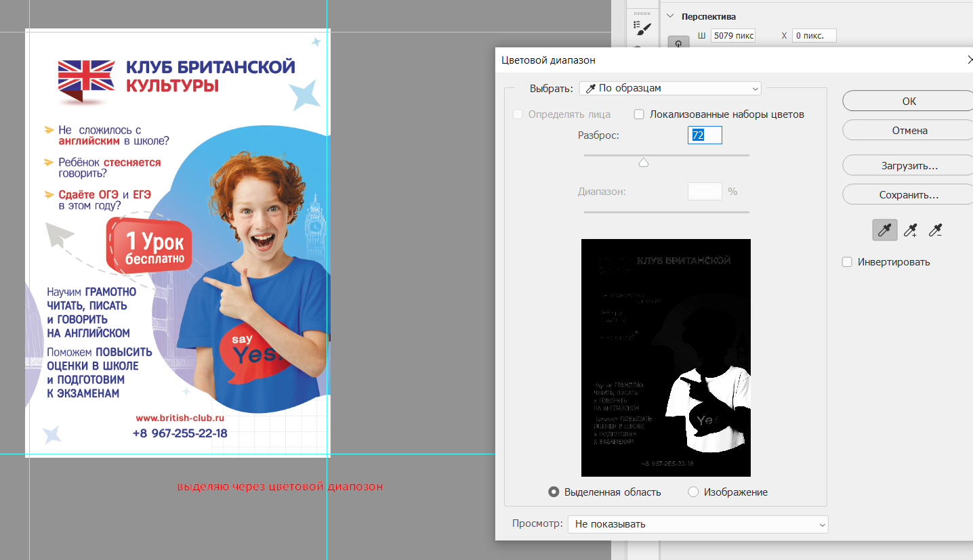Confirm the dialog with OK
Image resolution: width=973 pixels, height=560 pixels.
tap(909, 101)
